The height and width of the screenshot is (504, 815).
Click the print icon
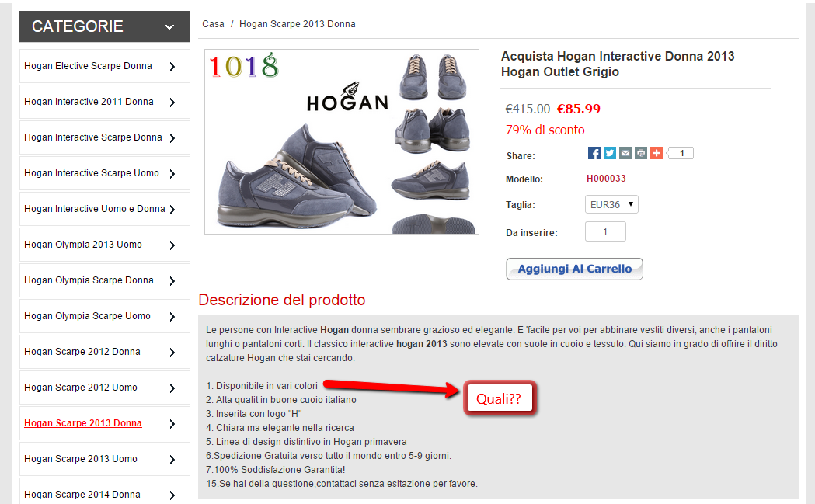tap(640, 153)
